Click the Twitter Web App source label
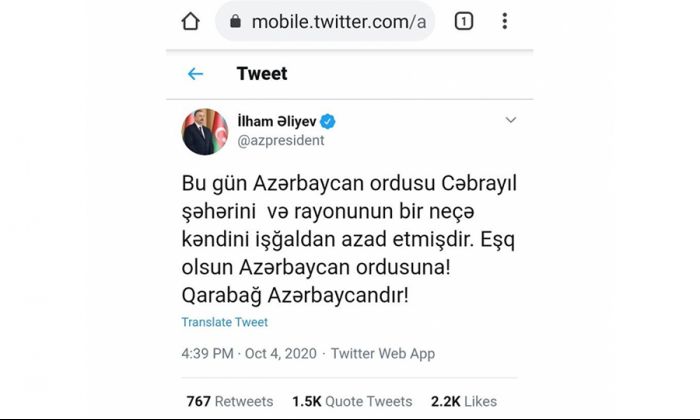The height and width of the screenshot is (420, 700). (x=383, y=353)
